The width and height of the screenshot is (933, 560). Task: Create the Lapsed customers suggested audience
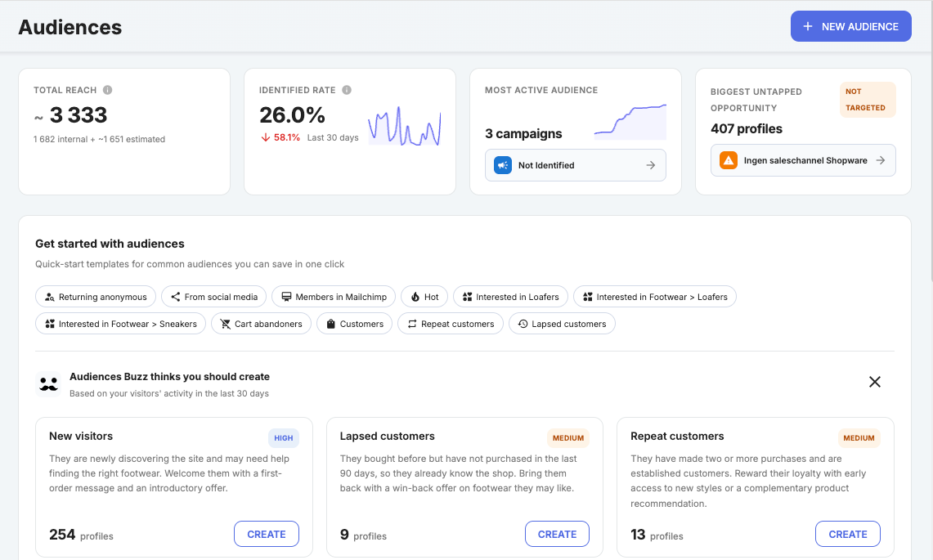[x=557, y=534]
